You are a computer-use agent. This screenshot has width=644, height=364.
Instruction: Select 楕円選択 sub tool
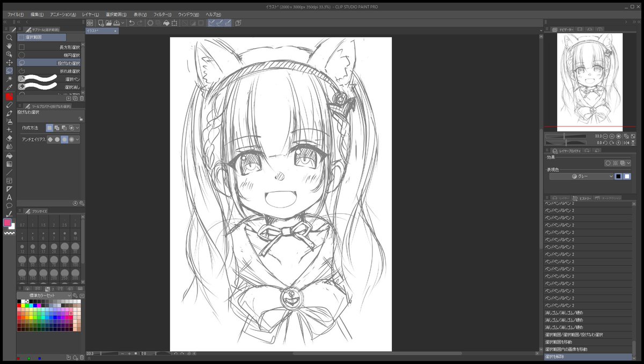49,55
